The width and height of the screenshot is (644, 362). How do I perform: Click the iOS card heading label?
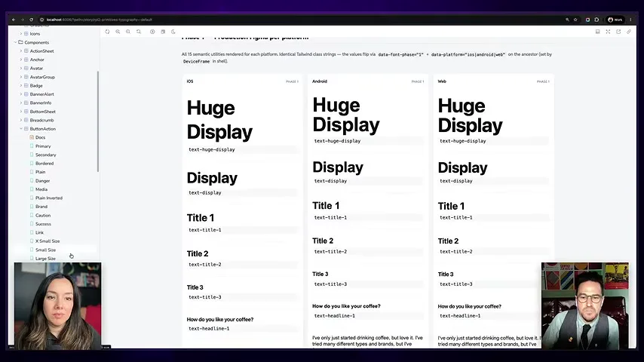(190, 81)
